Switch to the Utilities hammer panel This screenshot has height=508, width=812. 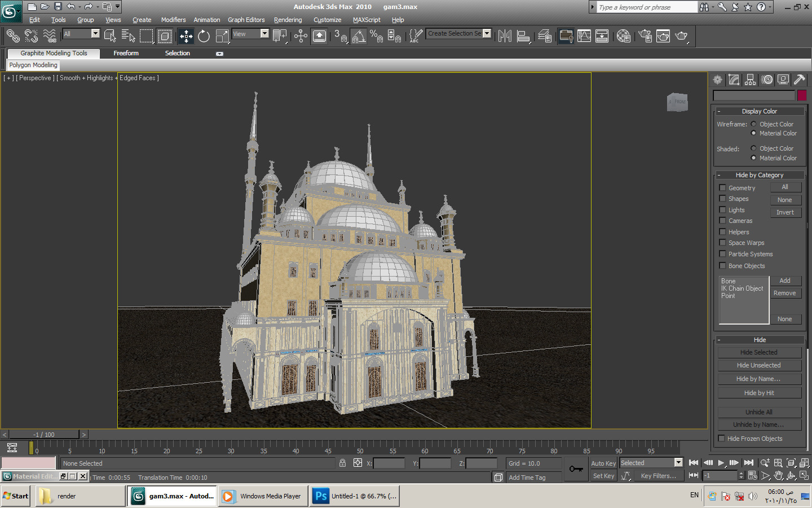(799, 80)
